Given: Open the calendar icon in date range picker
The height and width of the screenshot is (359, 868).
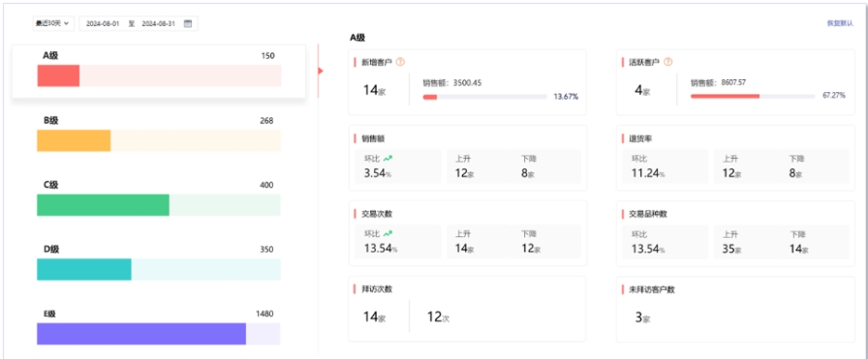Looking at the screenshot, I should click(188, 23).
